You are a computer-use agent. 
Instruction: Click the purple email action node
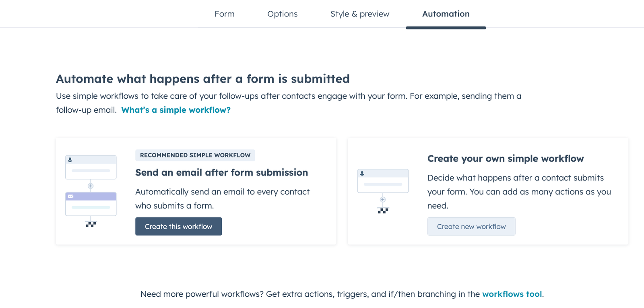(91, 204)
